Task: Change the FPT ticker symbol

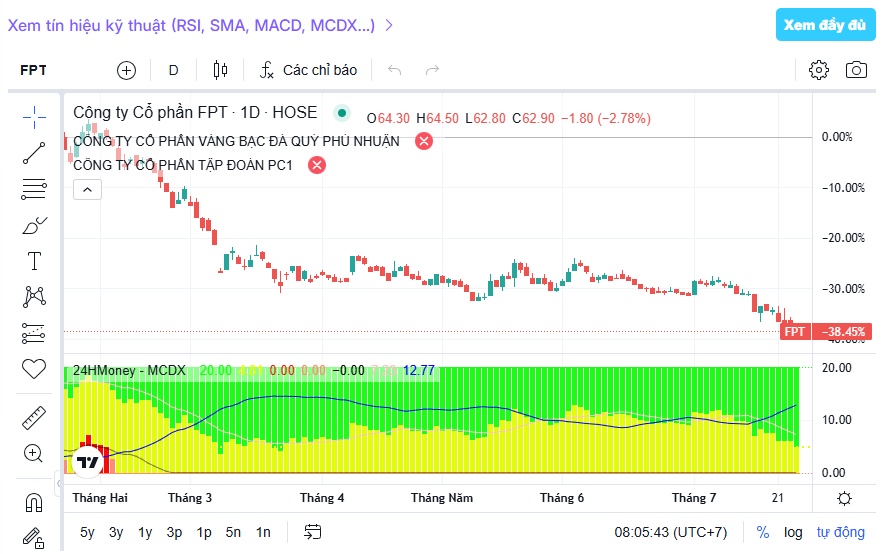Action: (33, 70)
